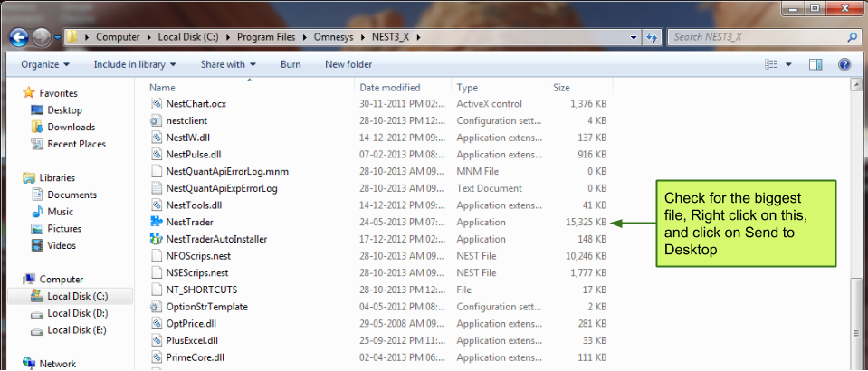Viewport: 868px width, 371px height.
Task: Open Desktop under Favorites
Action: [65, 110]
